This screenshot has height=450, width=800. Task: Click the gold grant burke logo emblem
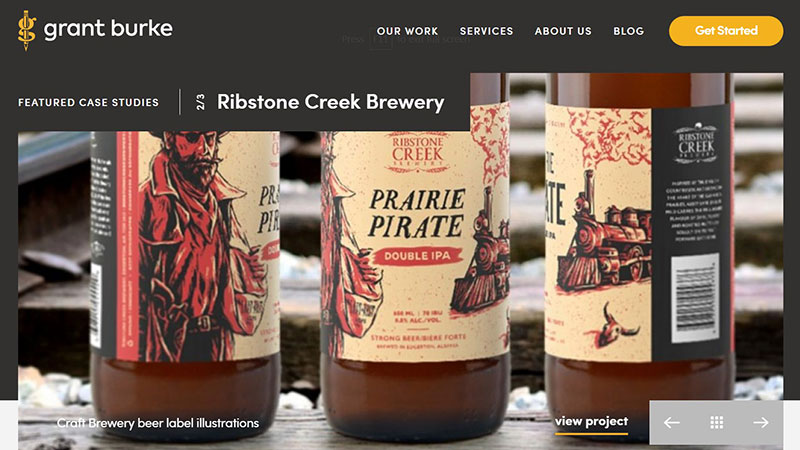[27, 31]
